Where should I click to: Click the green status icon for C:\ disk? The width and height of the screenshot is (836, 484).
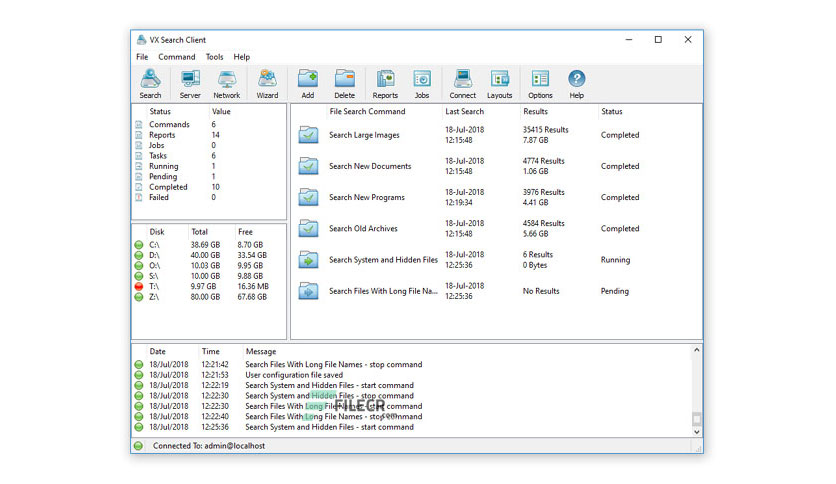click(139, 245)
